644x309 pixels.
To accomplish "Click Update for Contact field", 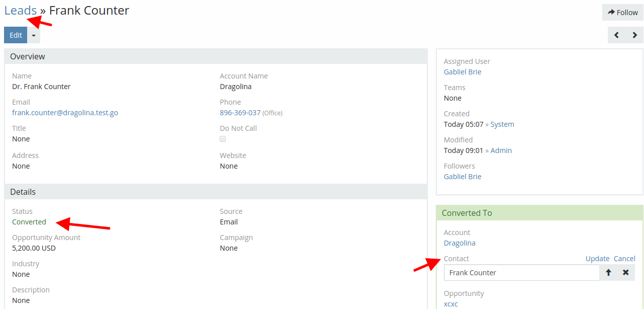I will (x=597, y=259).
